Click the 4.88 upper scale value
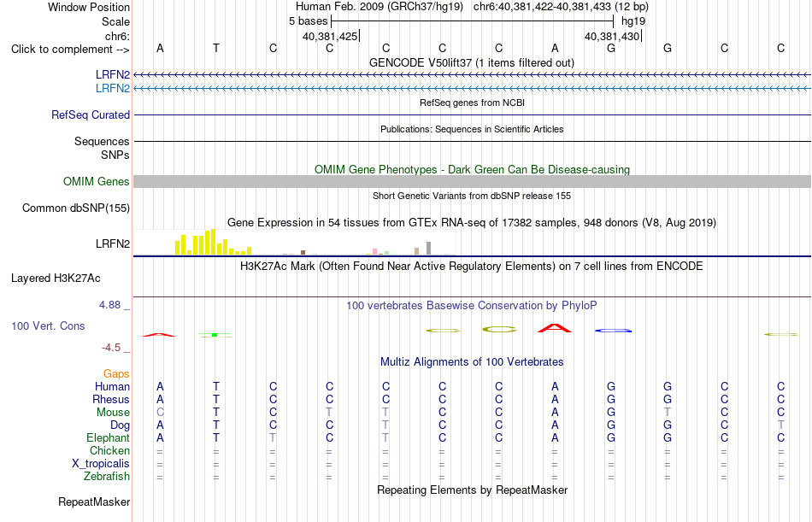Screen dimensions: 812x522 109,304
